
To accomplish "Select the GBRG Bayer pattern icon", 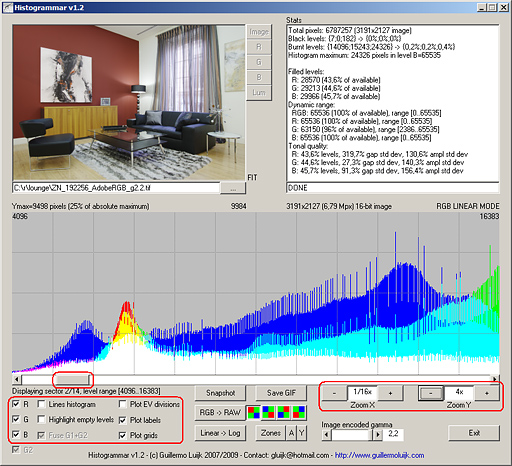I will [299, 413].
